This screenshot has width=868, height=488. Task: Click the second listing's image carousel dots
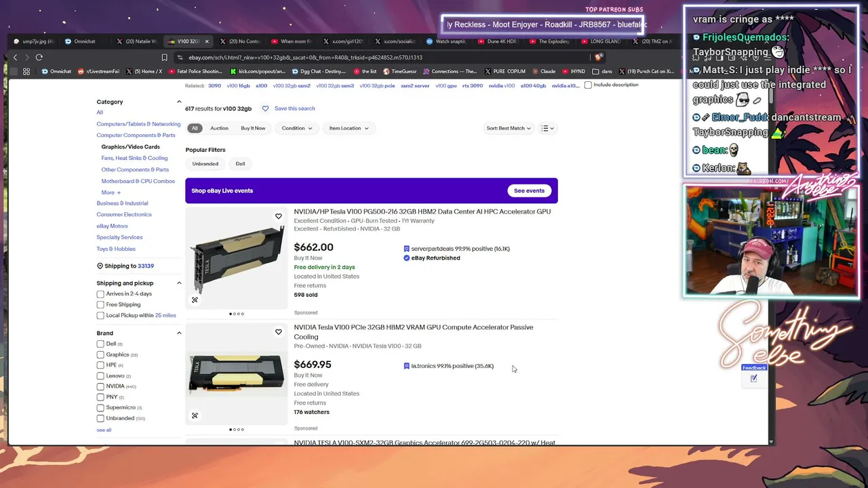coord(236,429)
